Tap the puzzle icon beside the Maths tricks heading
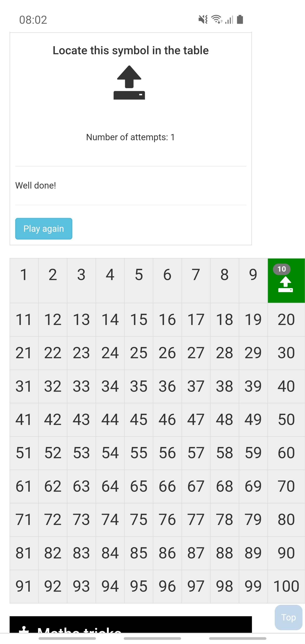 click(24, 630)
